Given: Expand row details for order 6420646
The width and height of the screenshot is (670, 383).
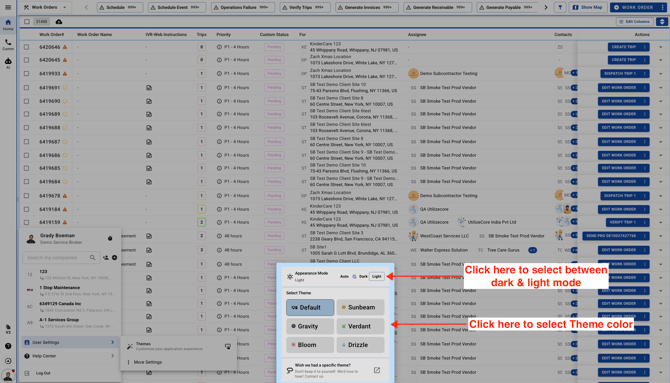Looking at the screenshot, I should point(661,47).
